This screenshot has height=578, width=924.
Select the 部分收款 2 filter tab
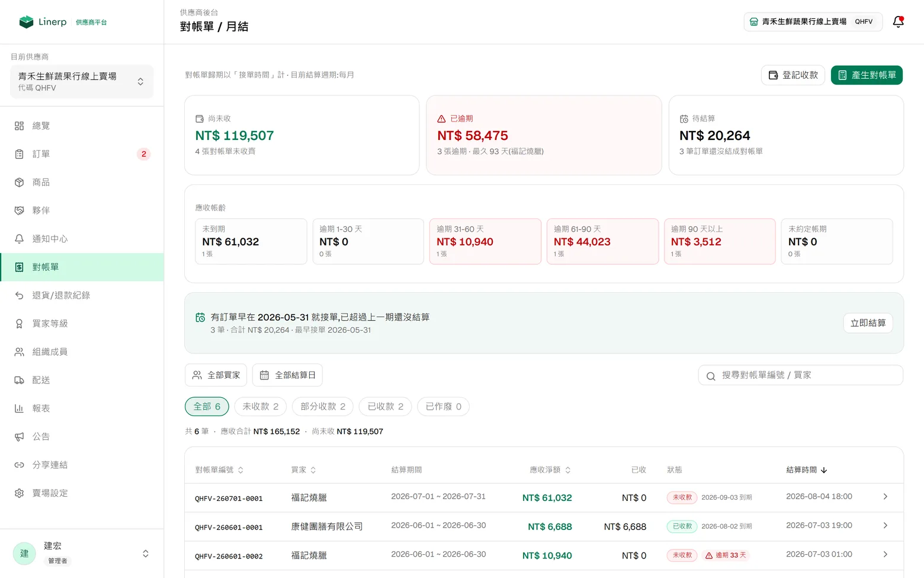click(x=323, y=407)
